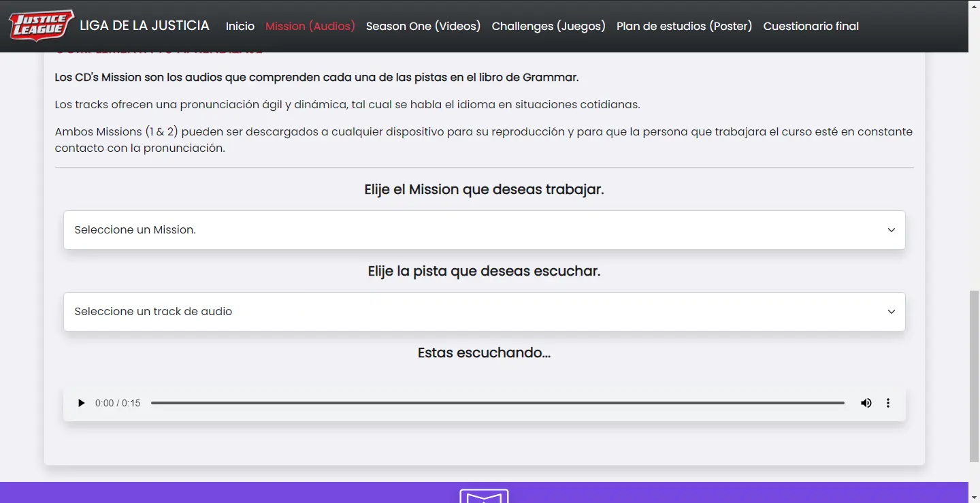Viewport: 980px width, 503px height.
Task: Click the 'Estas escuchando...' heading
Action: pyautogui.click(x=484, y=353)
